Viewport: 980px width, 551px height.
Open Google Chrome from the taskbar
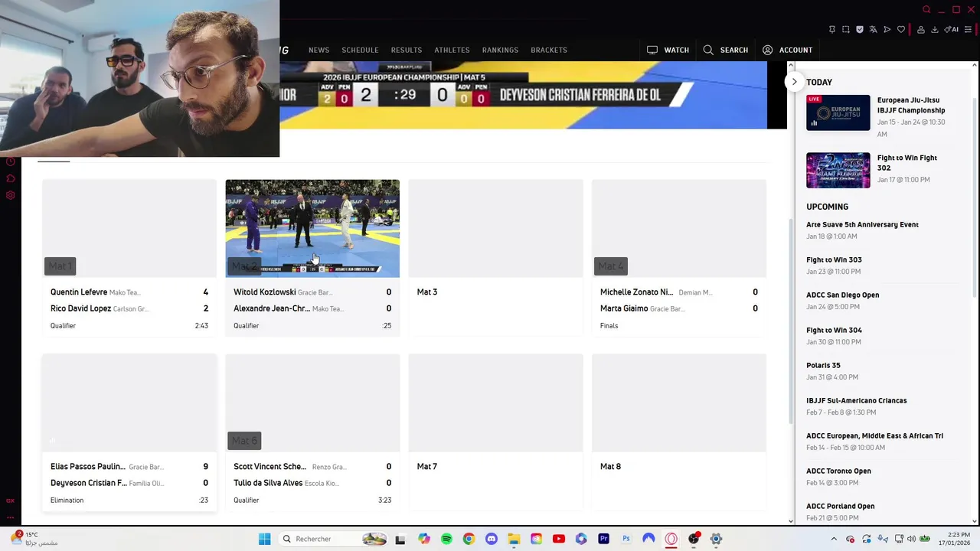coord(469,539)
